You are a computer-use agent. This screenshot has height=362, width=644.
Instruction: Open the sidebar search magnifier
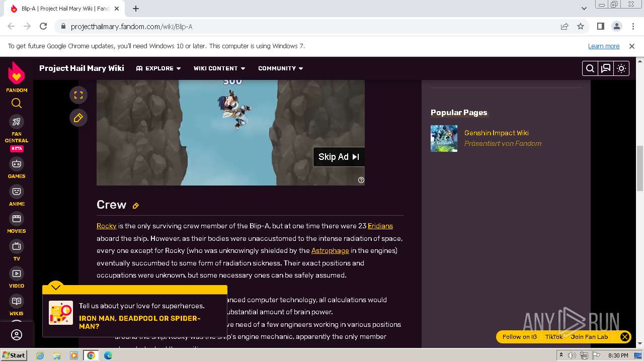[17, 104]
